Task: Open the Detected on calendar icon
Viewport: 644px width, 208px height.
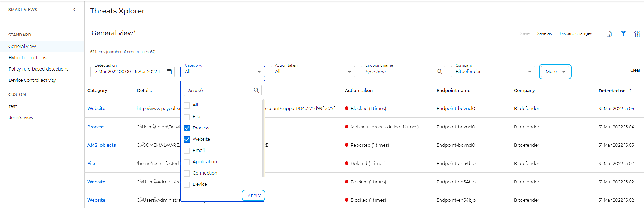Action: click(169, 72)
